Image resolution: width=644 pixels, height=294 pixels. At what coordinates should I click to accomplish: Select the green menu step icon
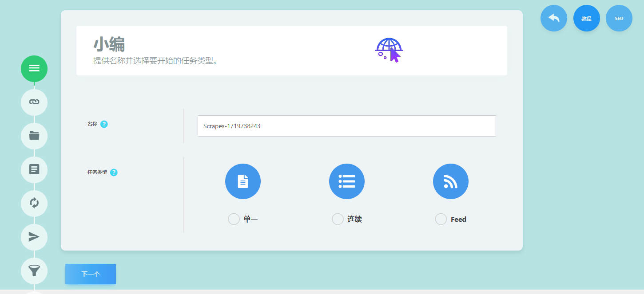click(34, 69)
